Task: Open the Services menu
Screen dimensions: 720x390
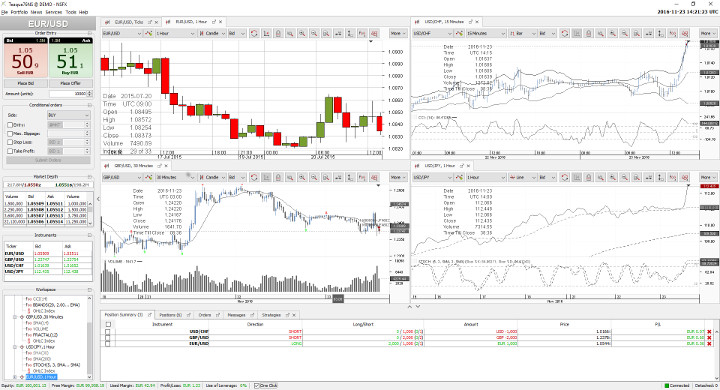Action: tap(54, 12)
